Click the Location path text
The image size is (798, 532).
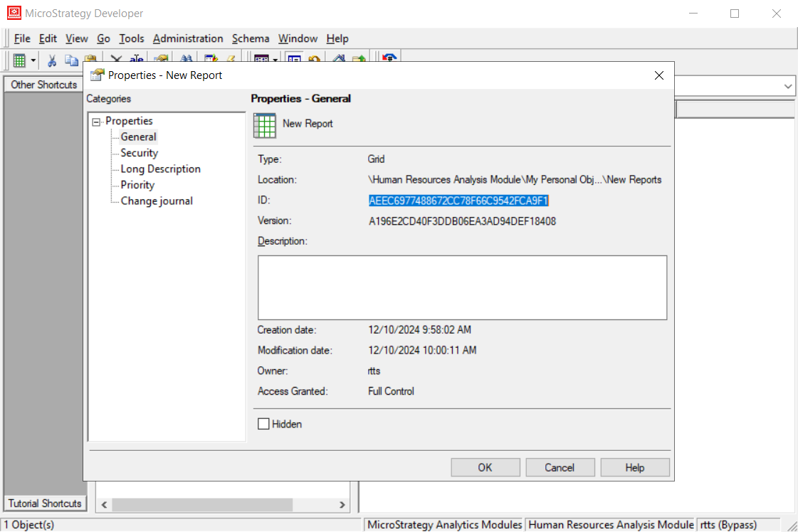click(515, 179)
